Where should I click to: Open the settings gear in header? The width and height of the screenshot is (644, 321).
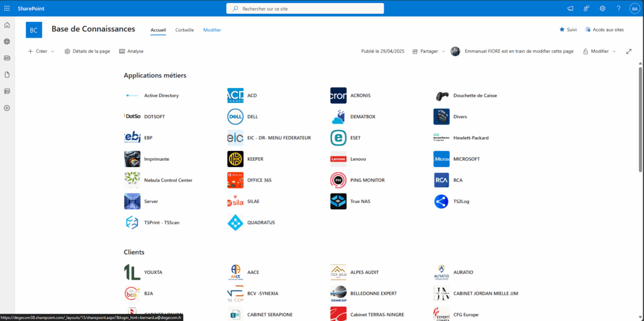[x=602, y=8]
